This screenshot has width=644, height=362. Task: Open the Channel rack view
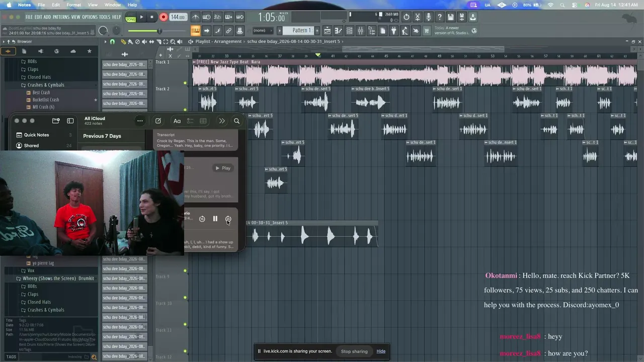(x=349, y=31)
